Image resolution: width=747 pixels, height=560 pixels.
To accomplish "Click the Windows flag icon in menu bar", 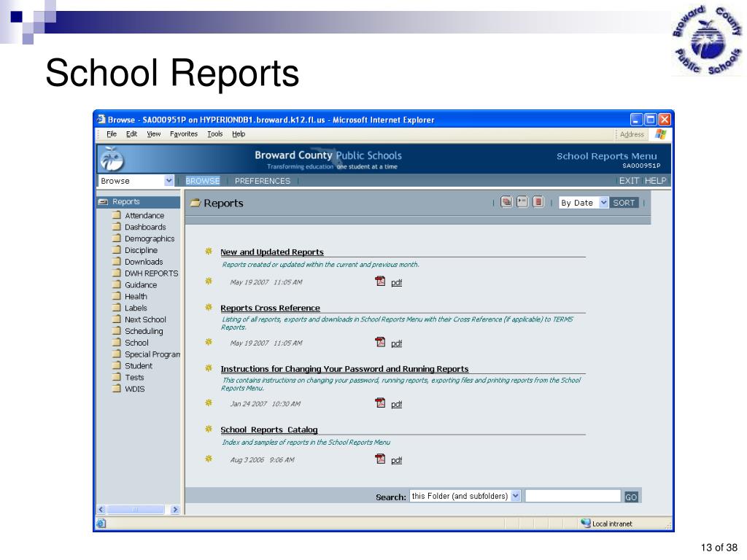I will (x=660, y=134).
